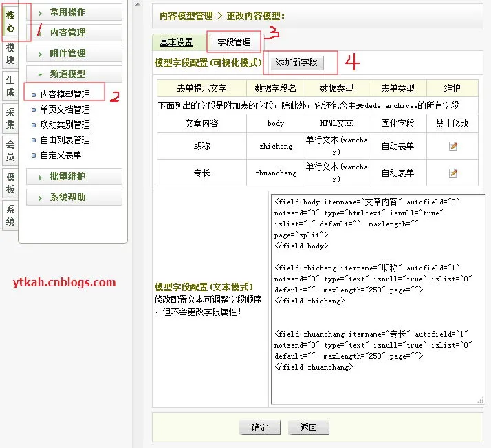Open 内容模型管理 in sidebar
The image size is (491, 448).
tap(65, 95)
